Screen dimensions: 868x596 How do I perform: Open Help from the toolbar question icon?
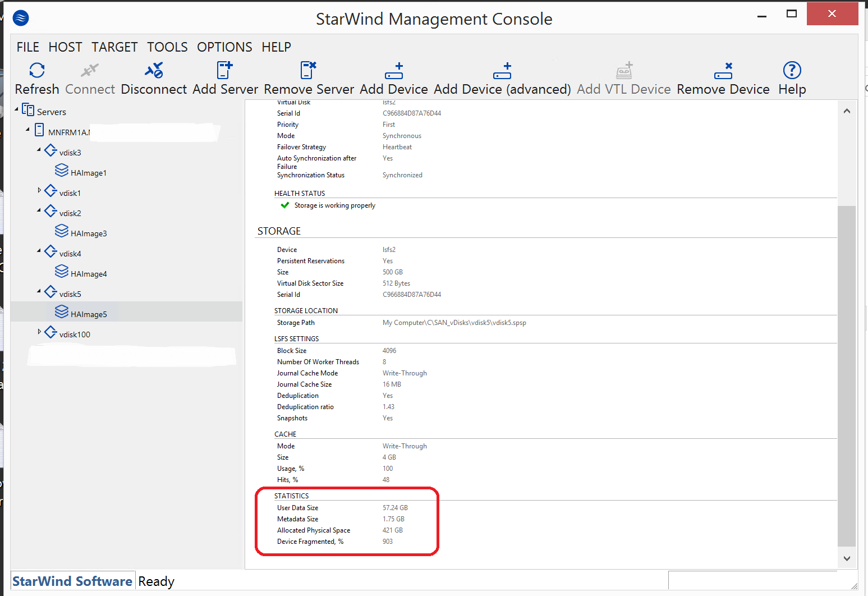[x=792, y=70]
